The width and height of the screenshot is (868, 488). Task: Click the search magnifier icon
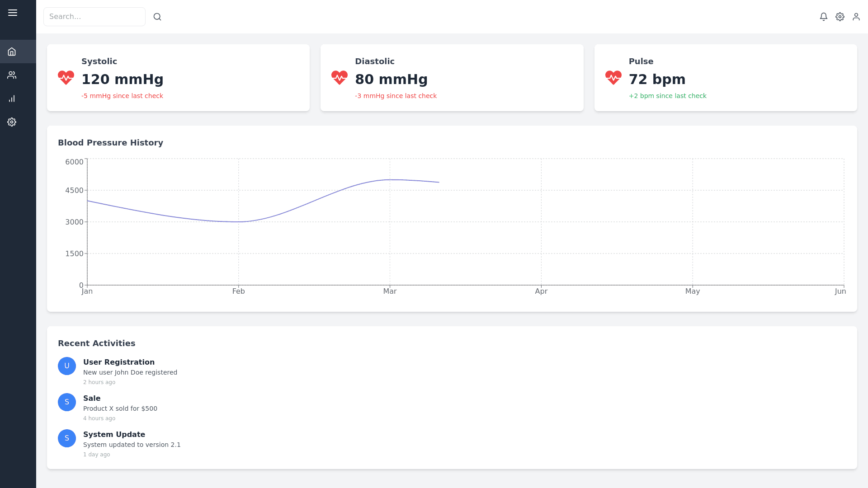coord(157,17)
